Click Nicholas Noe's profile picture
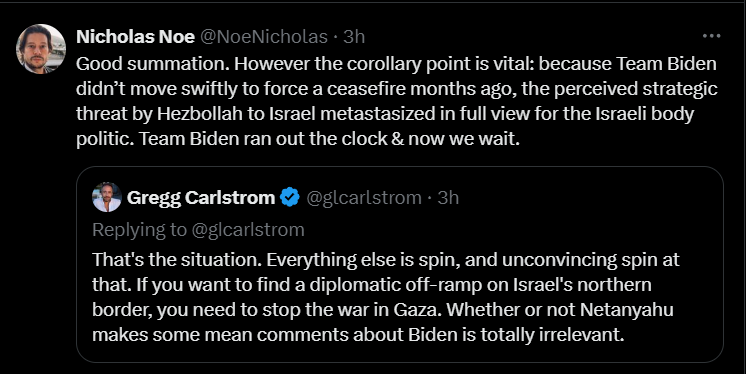Image resolution: width=746 pixels, height=374 pixels. (x=40, y=49)
